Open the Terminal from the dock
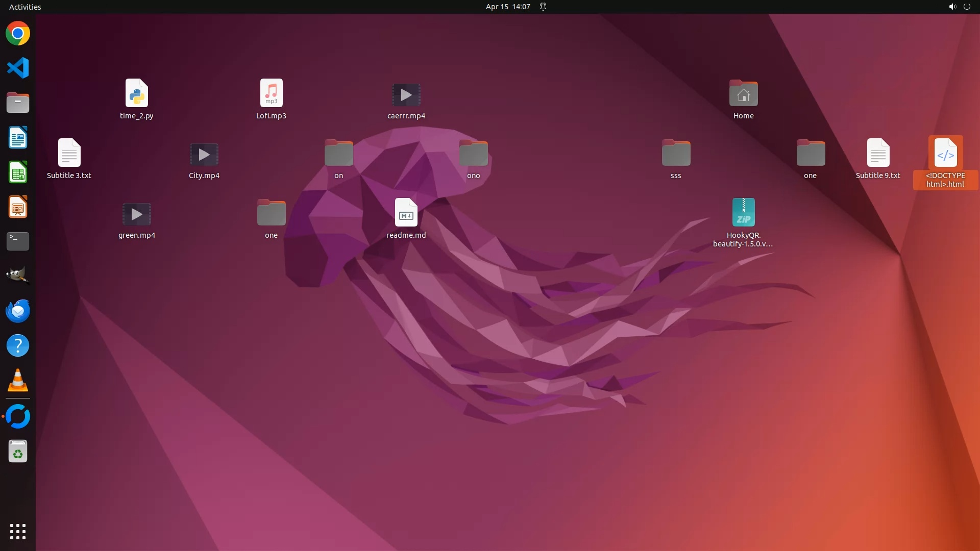Viewport: 980px width, 551px height. point(18,241)
